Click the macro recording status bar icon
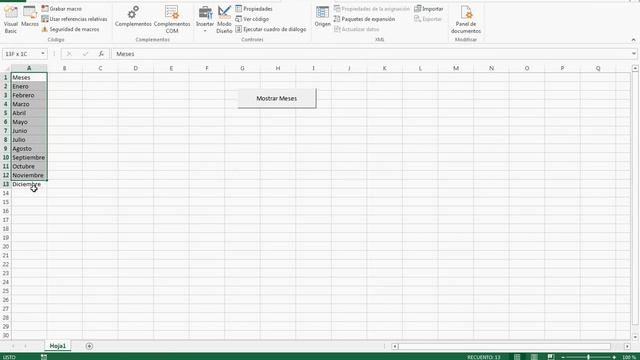The width and height of the screenshot is (640, 360). [x=44, y=357]
